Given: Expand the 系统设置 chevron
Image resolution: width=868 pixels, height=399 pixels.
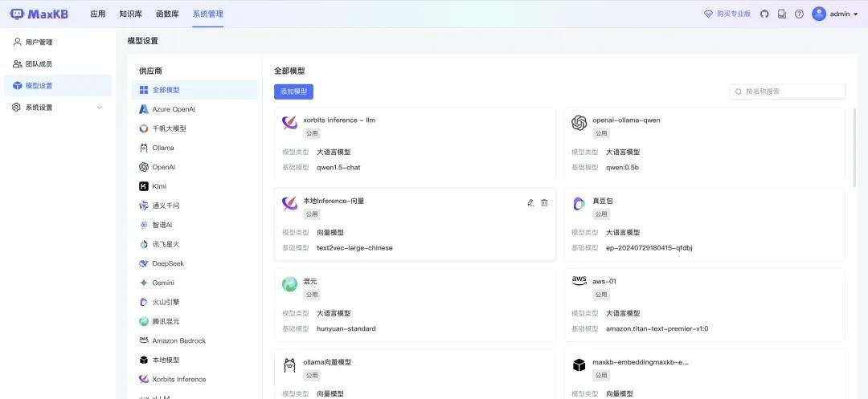Looking at the screenshot, I should click(100, 108).
